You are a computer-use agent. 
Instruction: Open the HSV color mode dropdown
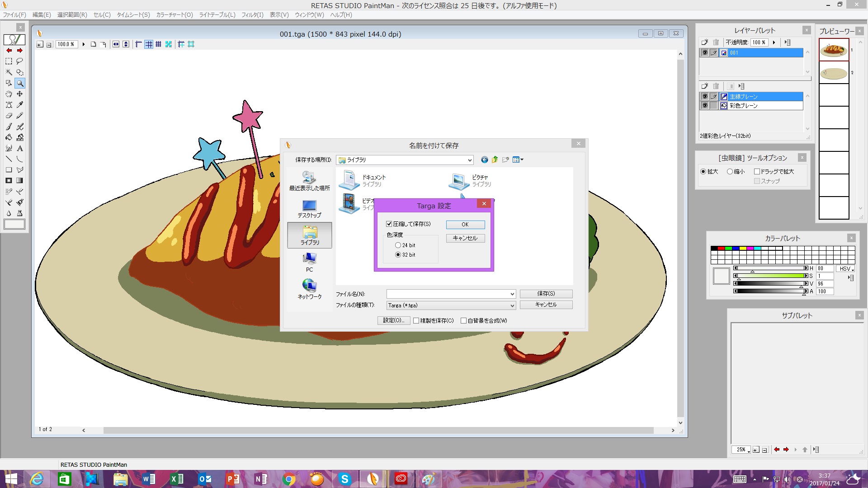(x=846, y=269)
